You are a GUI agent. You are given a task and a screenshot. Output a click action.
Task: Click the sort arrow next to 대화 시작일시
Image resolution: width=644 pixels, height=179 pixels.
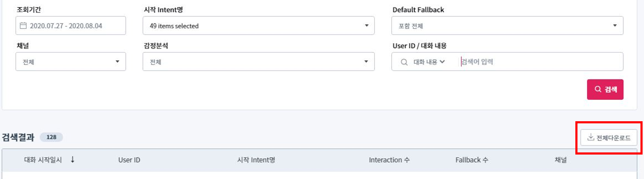(x=73, y=160)
